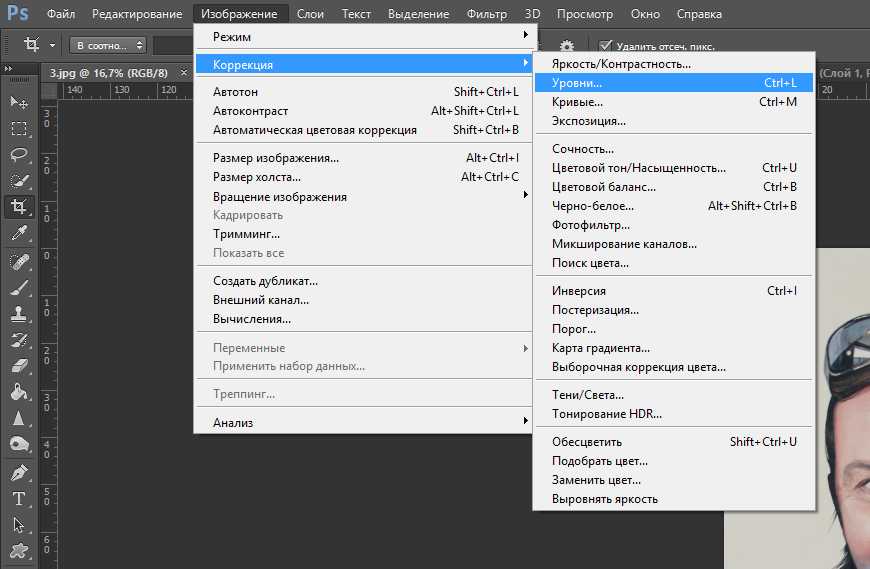Choose the Clone Stamp tool

(18, 313)
